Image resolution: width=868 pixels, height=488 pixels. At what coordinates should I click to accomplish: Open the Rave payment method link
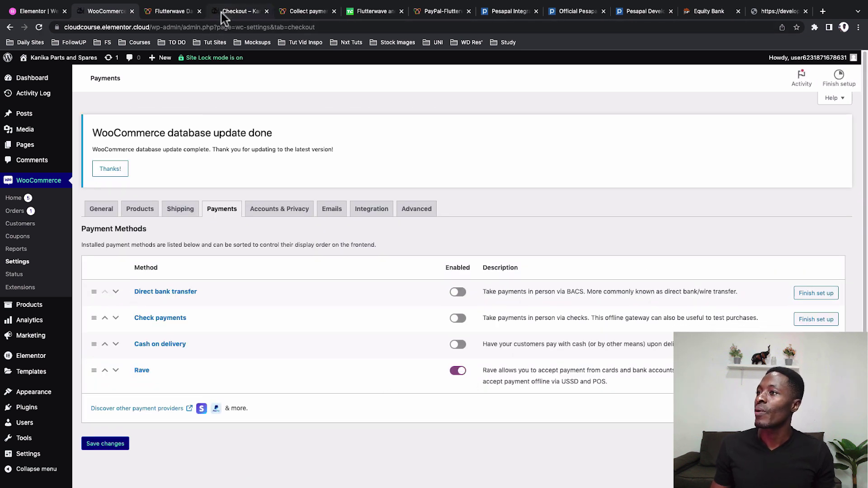point(142,370)
